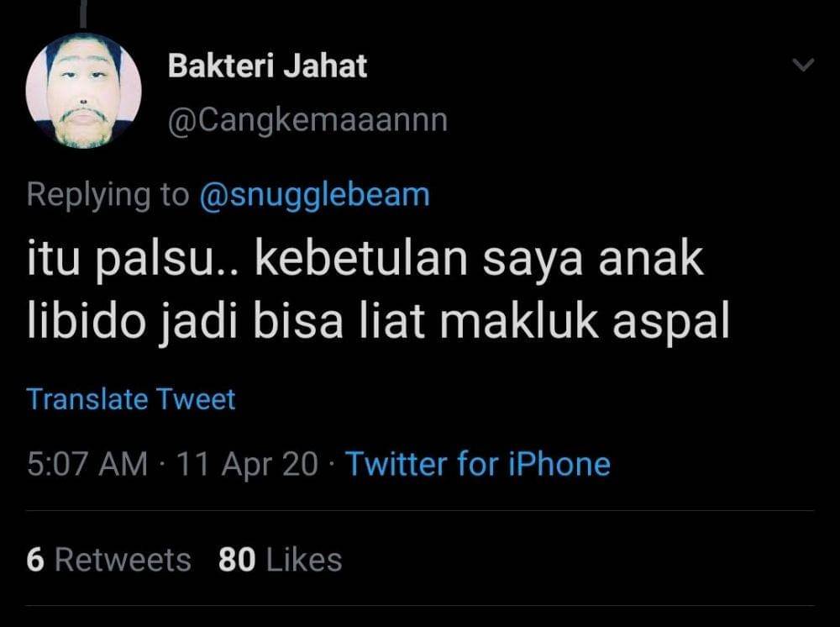
Task: Click the tweet line starting "itu palsu"
Action: point(364,261)
